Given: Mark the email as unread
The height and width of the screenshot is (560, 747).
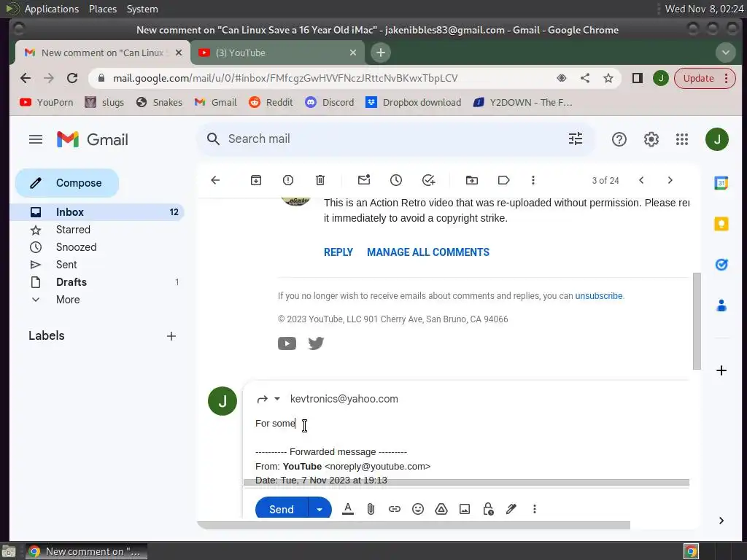Looking at the screenshot, I should [x=364, y=180].
